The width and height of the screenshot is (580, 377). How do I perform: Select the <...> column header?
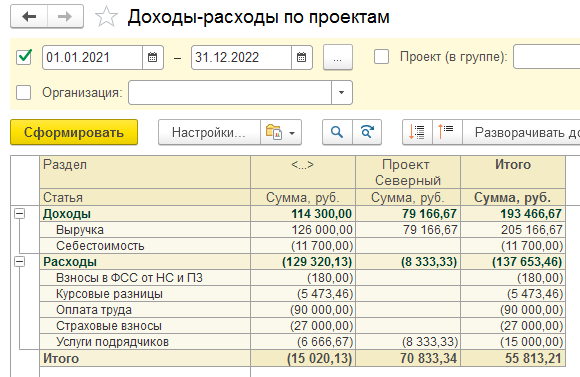[303, 172]
